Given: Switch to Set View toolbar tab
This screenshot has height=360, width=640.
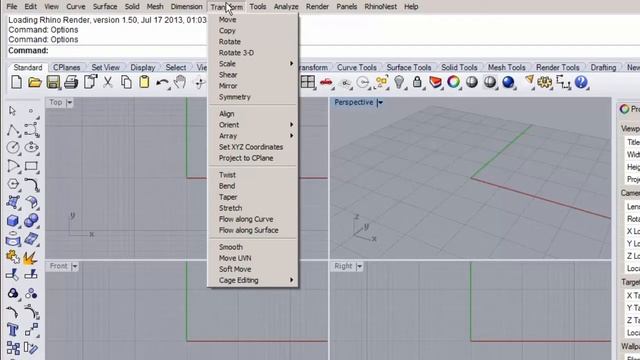Looking at the screenshot, I should click(x=106, y=67).
